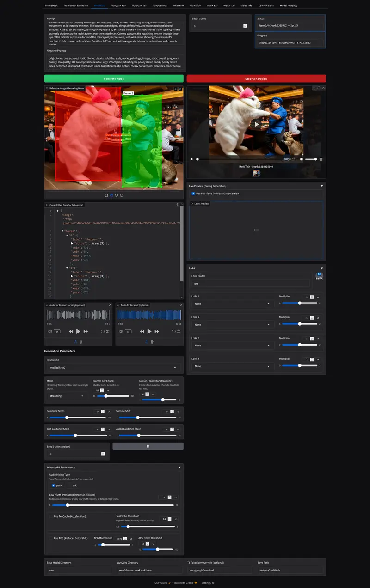Screen dimensions: 370x588
Task: Toggle Use Full Video Previews Every Section
Action: pos(193,194)
